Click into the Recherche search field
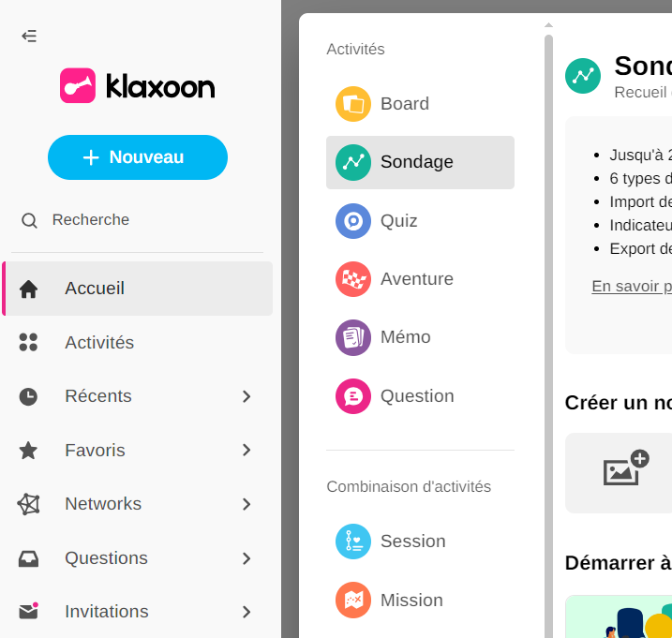Image resolution: width=672 pixels, height=638 pixels. pos(91,220)
